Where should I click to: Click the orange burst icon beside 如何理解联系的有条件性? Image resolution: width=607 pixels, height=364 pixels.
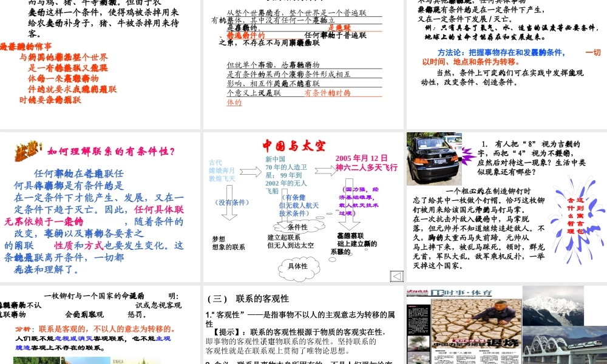27,150
